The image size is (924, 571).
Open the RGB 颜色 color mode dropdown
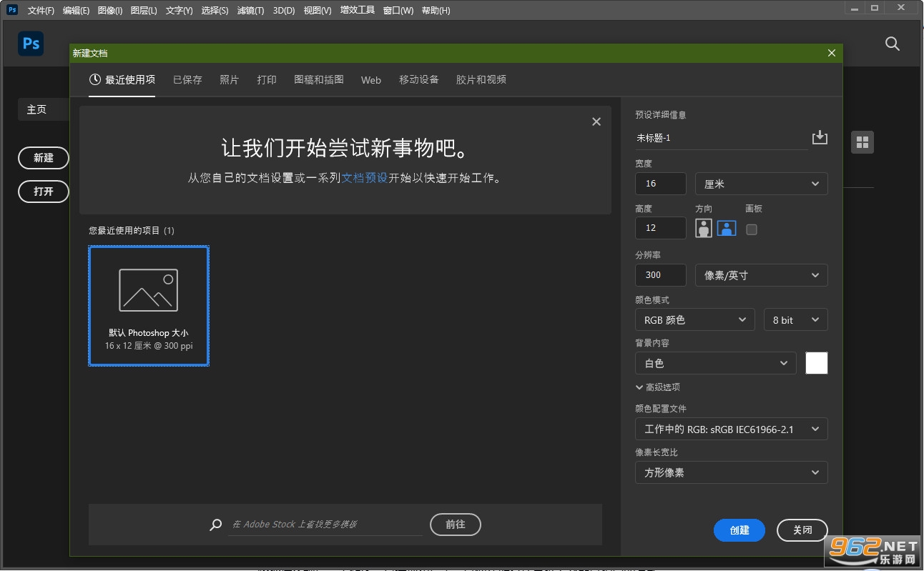click(694, 319)
